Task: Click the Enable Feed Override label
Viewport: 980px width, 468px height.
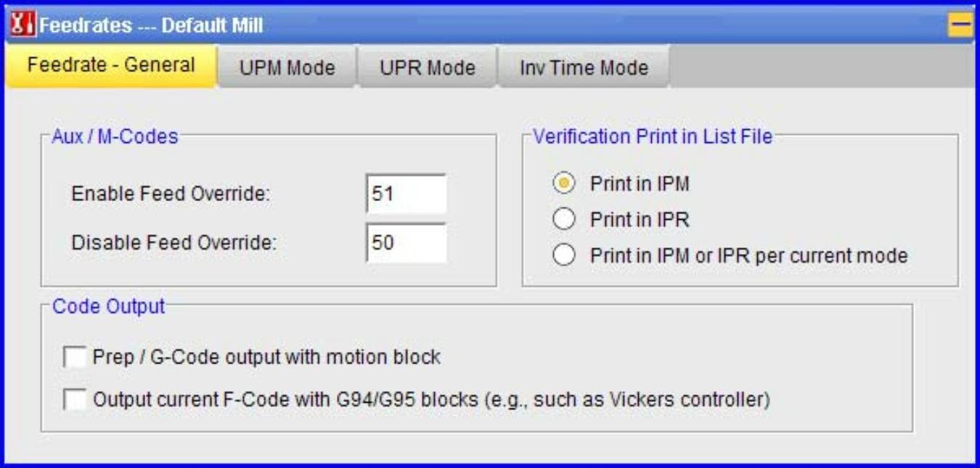Action: [171, 194]
